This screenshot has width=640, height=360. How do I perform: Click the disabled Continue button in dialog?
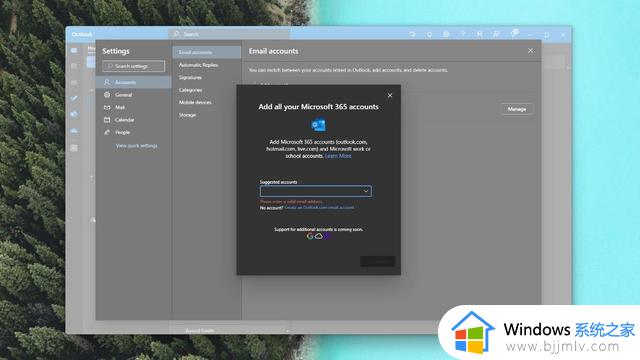click(x=378, y=261)
